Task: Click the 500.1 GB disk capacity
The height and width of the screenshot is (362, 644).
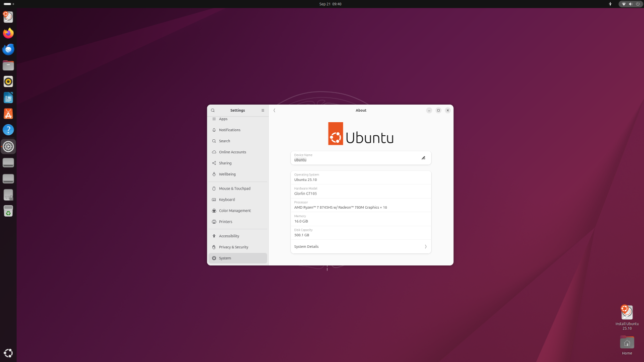Action: [x=302, y=235]
